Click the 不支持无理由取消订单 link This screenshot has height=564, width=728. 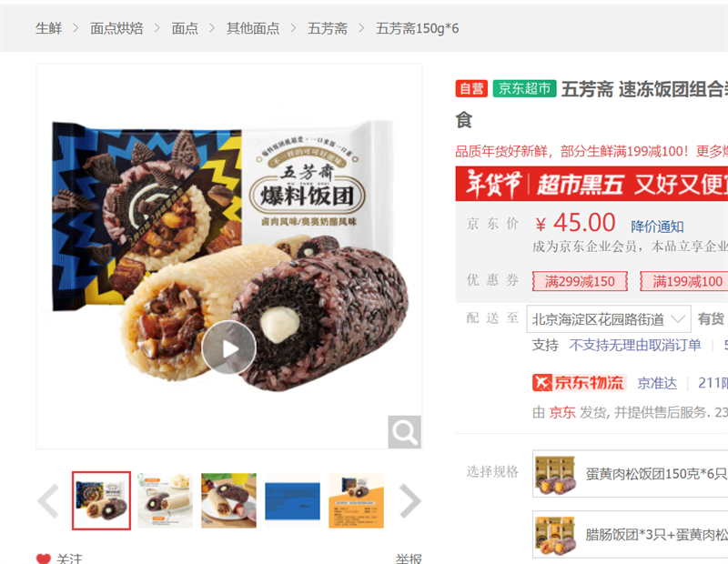(x=634, y=345)
